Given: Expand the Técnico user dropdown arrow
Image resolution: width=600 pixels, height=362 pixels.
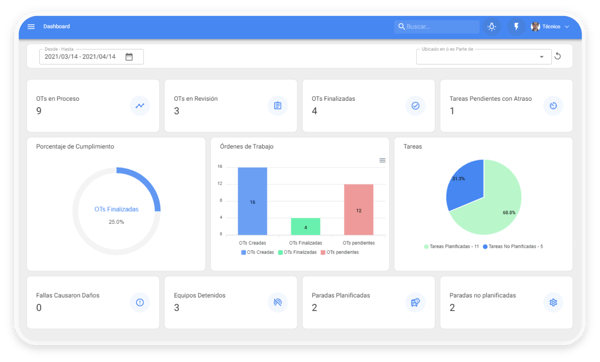Looking at the screenshot, I should 567,27.
